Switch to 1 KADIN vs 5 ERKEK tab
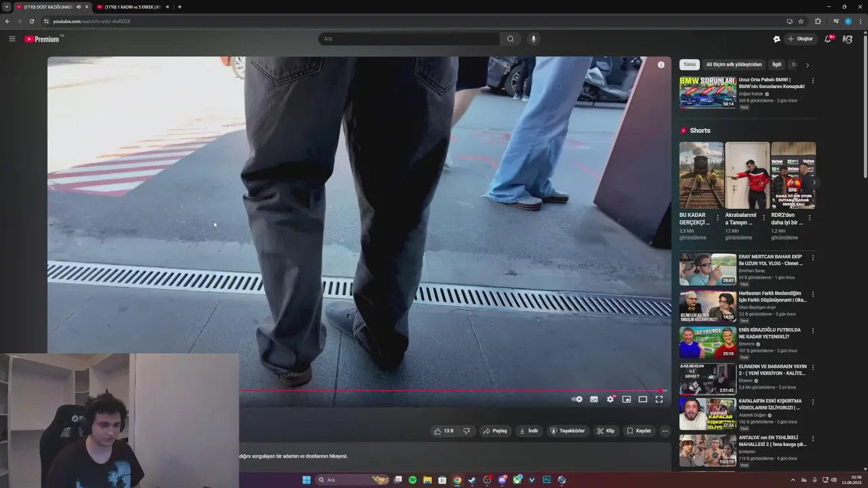Image resolution: width=868 pixels, height=488 pixels. click(132, 7)
